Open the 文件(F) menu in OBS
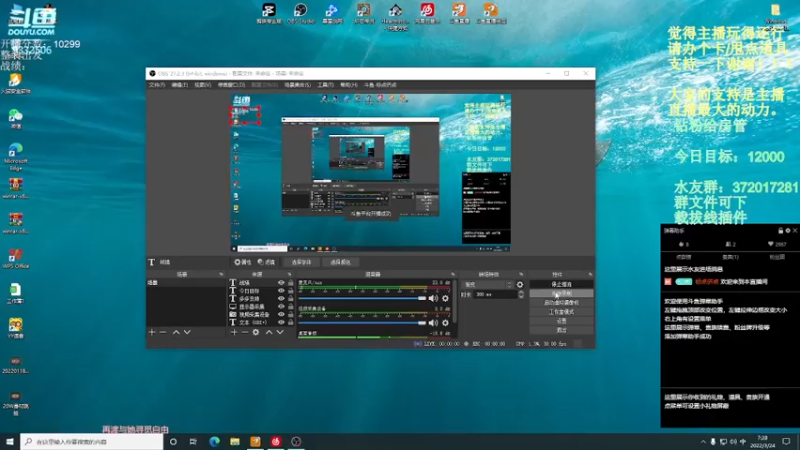 pyautogui.click(x=157, y=85)
